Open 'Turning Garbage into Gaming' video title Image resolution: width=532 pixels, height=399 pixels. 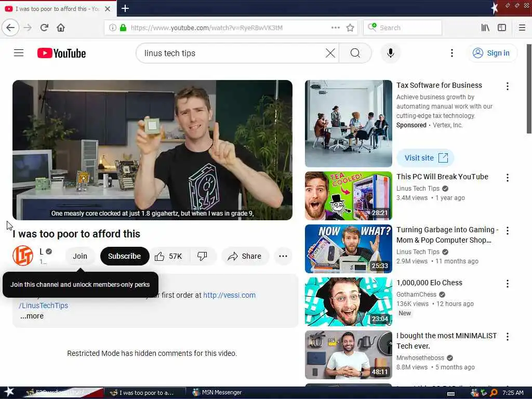click(447, 235)
